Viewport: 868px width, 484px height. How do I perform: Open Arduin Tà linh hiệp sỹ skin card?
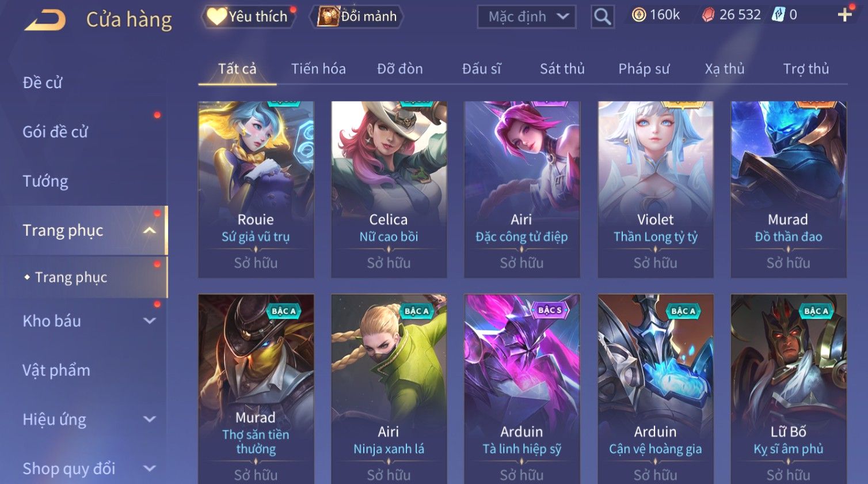(x=521, y=389)
